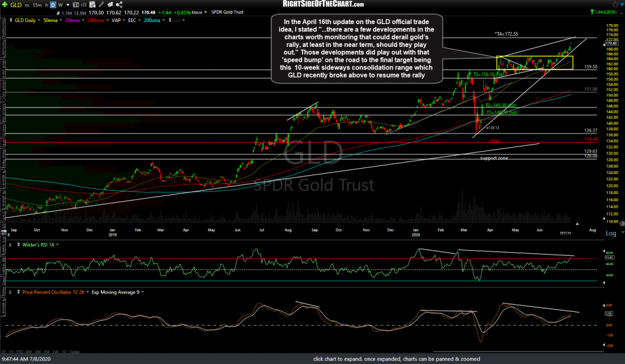Switch to 15m timeframe
This screenshot has height=364, width=625.
(x=37, y=5)
